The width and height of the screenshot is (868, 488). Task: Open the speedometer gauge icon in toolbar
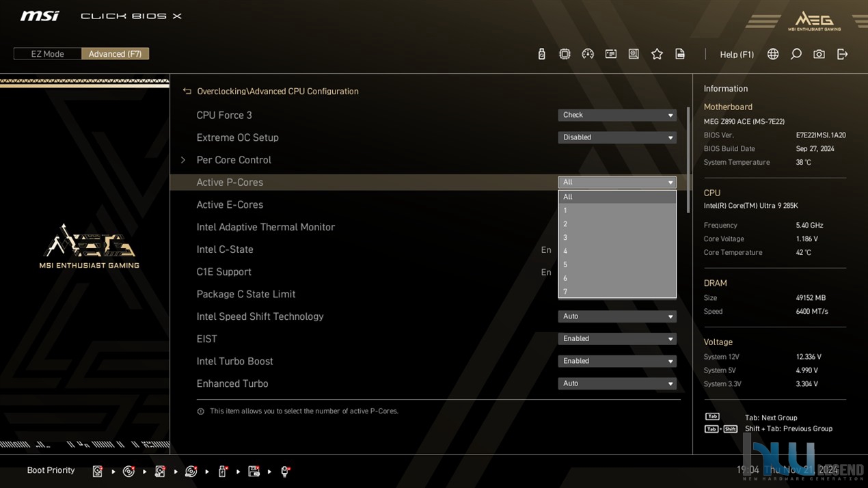click(588, 54)
